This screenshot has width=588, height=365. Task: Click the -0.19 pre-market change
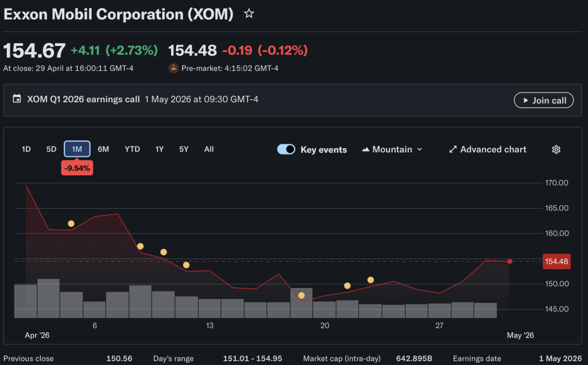[237, 51]
